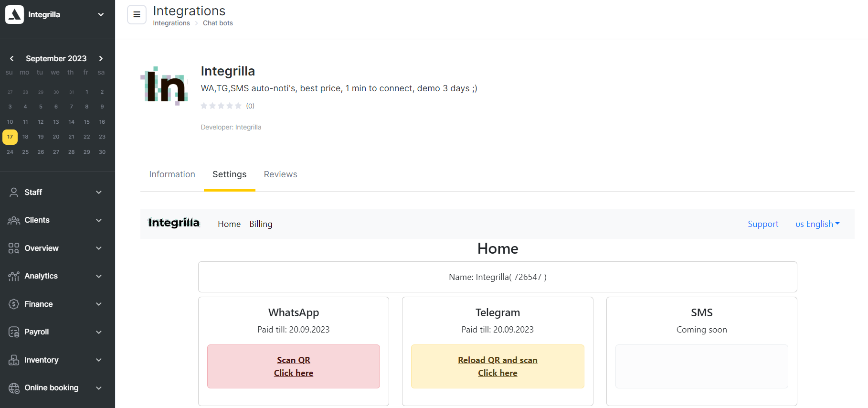Click the hamburger menu toggle button
Screen dimensions: 868x408
coord(137,14)
